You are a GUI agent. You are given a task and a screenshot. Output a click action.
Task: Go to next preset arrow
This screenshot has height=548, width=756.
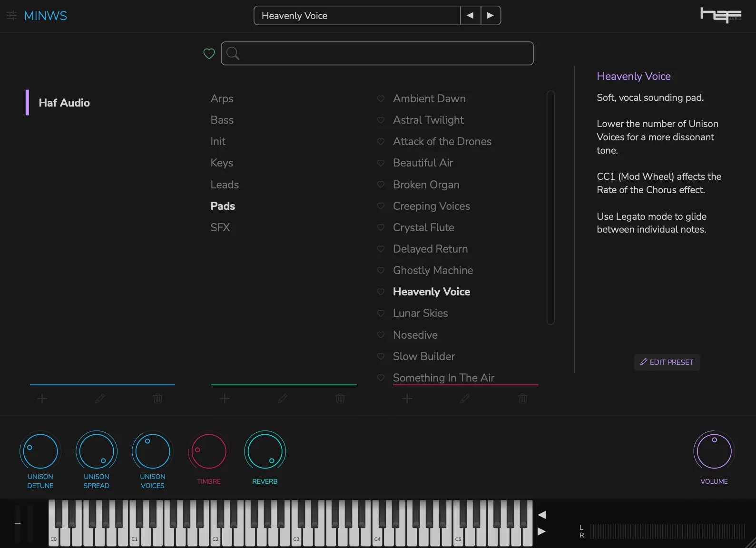coord(491,16)
